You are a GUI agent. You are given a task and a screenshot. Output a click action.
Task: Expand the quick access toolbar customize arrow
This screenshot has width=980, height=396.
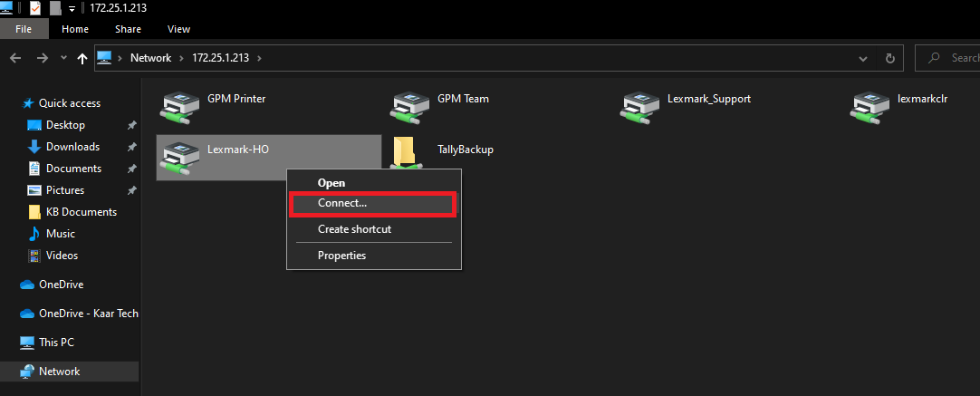click(x=72, y=9)
